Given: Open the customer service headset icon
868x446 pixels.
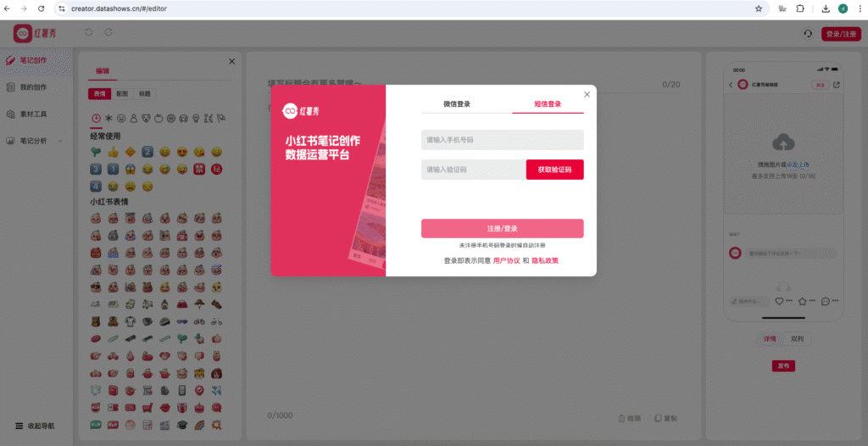Looking at the screenshot, I should click(808, 34).
